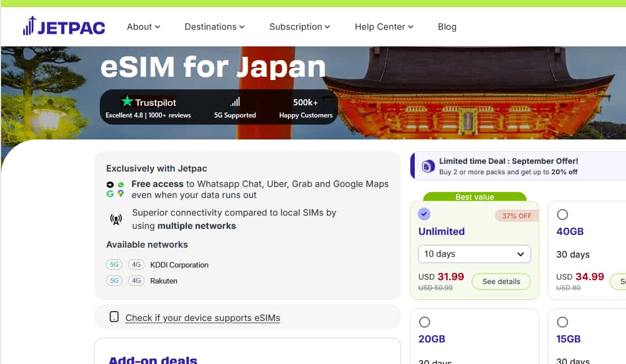The image size is (626, 364).
Task: Open Check if your device supports eSIMs
Action: [x=203, y=318]
